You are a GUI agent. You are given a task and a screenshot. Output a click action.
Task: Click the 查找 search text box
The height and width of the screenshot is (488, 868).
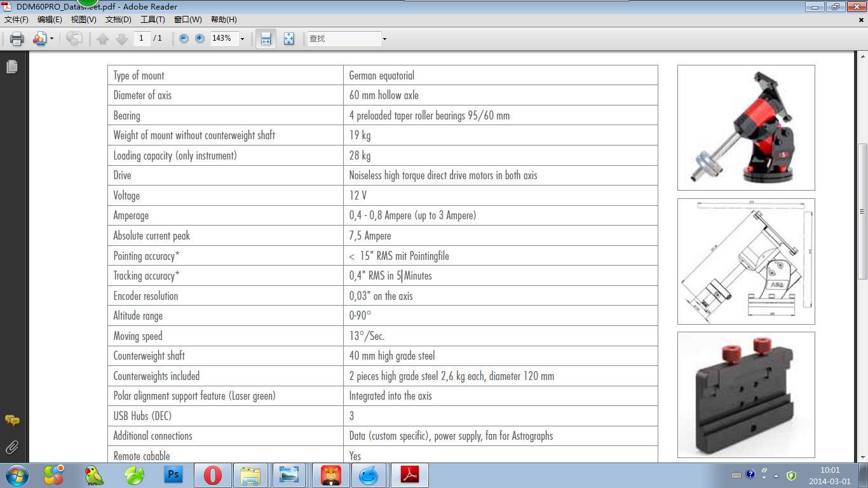[343, 39]
